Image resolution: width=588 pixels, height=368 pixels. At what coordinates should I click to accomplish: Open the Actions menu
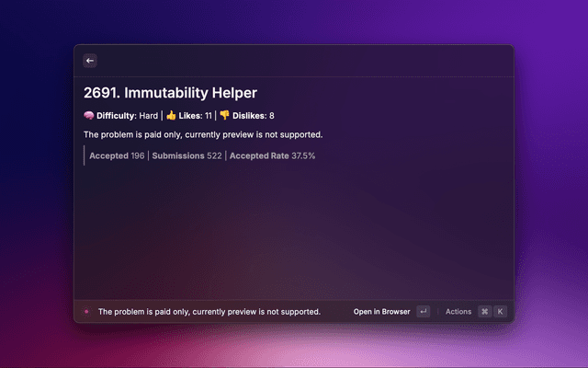tap(458, 312)
